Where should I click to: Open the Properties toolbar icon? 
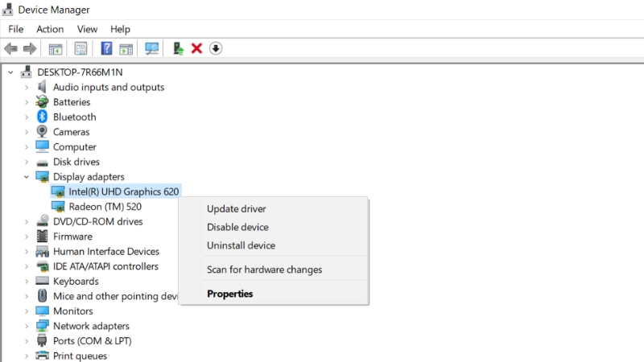point(81,49)
